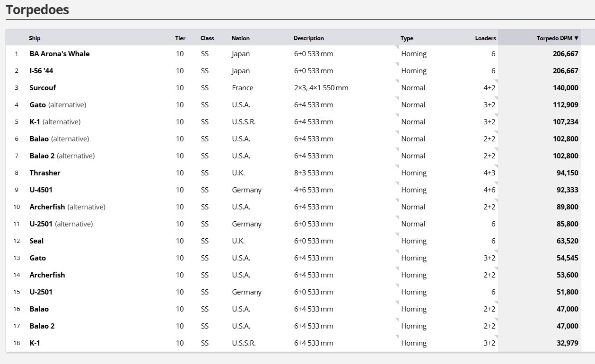
Task: Click the tooltip corner marker on Surcouf's description
Action: point(397,82)
